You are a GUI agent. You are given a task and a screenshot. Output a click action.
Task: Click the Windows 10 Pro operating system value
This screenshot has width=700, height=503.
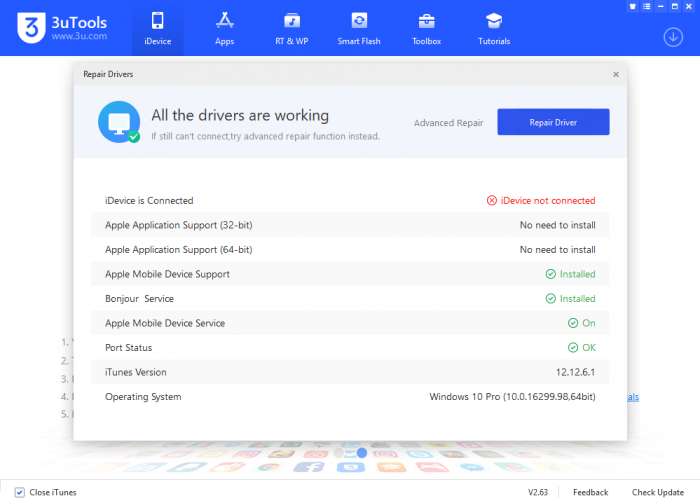click(x=512, y=397)
